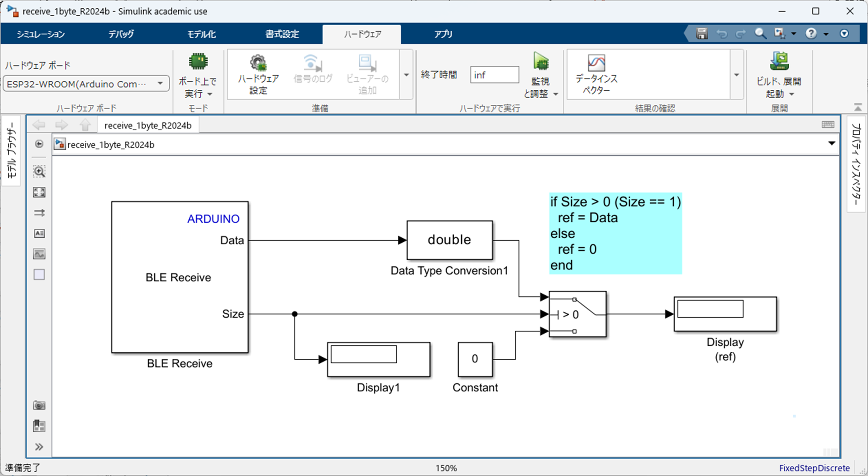Expand the Prepare gallery dropdown arrow

(x=406, y=75)
